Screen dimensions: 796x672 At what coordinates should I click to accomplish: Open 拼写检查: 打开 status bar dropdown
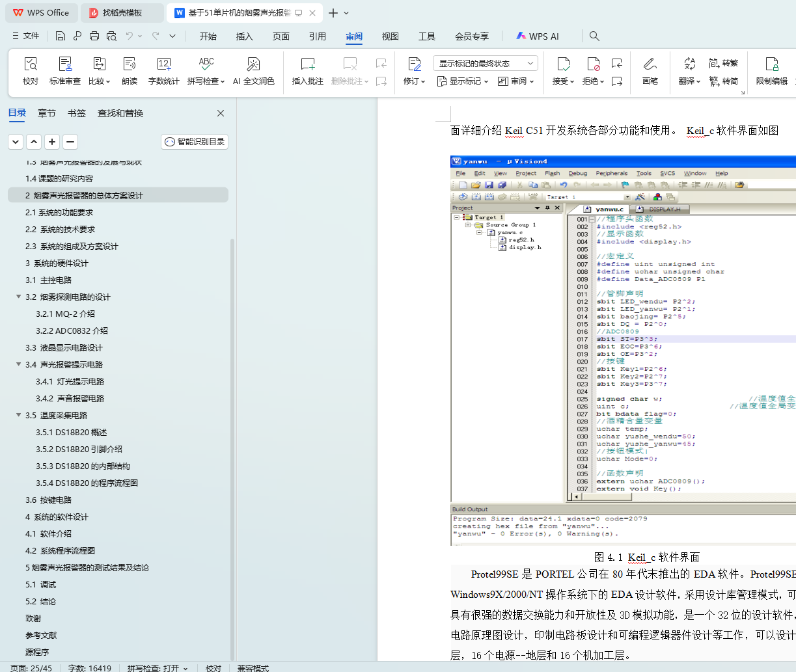(x=158, y=668)
